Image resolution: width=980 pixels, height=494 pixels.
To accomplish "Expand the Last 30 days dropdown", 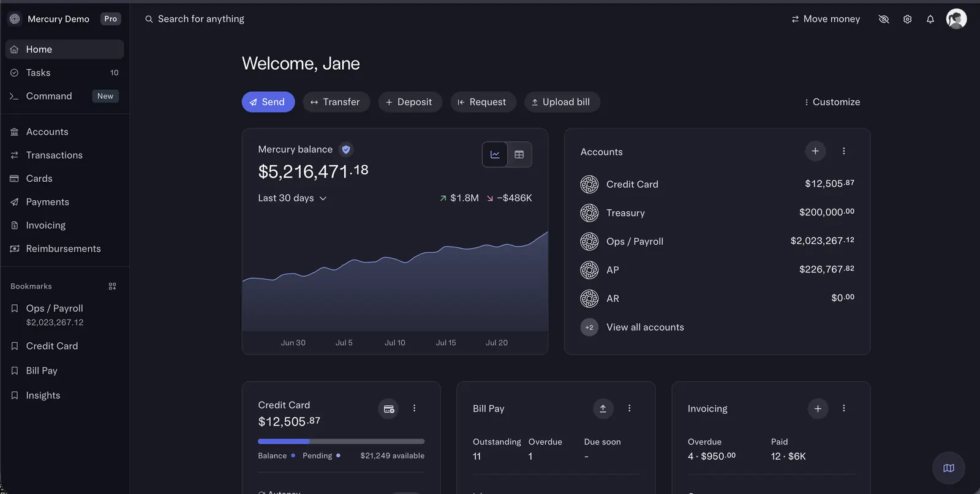I will click(x=292, y=198).
